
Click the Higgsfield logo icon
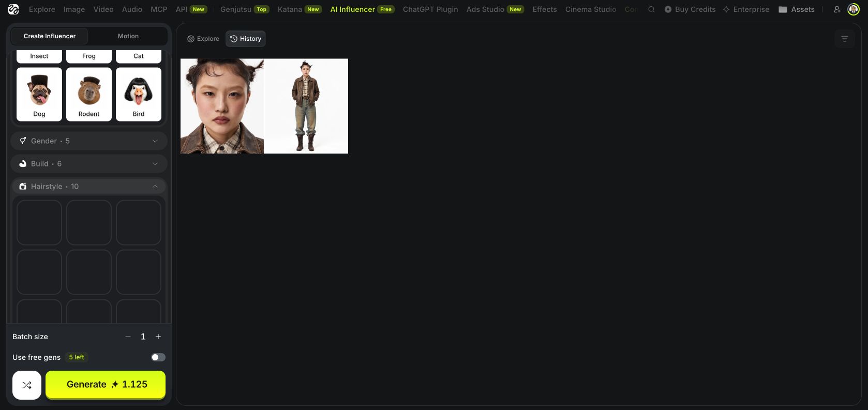point(13,9)
